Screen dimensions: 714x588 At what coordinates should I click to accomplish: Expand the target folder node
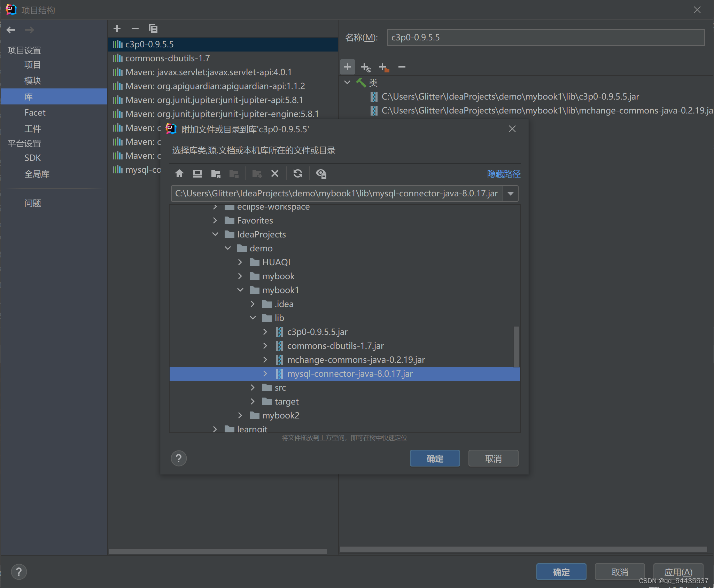click(x=252, y=401)
